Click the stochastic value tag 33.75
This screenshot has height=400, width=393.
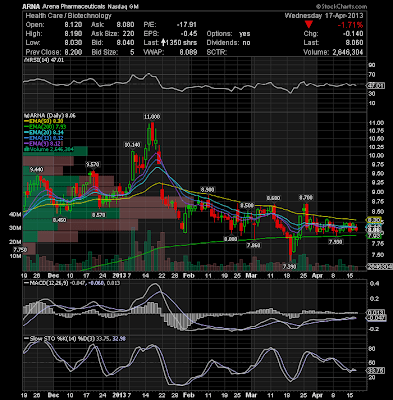tap(376, 370)
